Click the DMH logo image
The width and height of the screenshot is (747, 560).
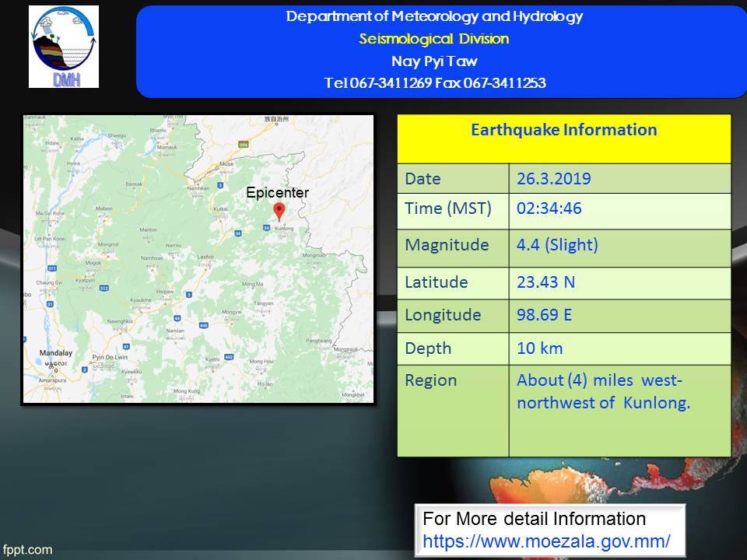[64, 47]
